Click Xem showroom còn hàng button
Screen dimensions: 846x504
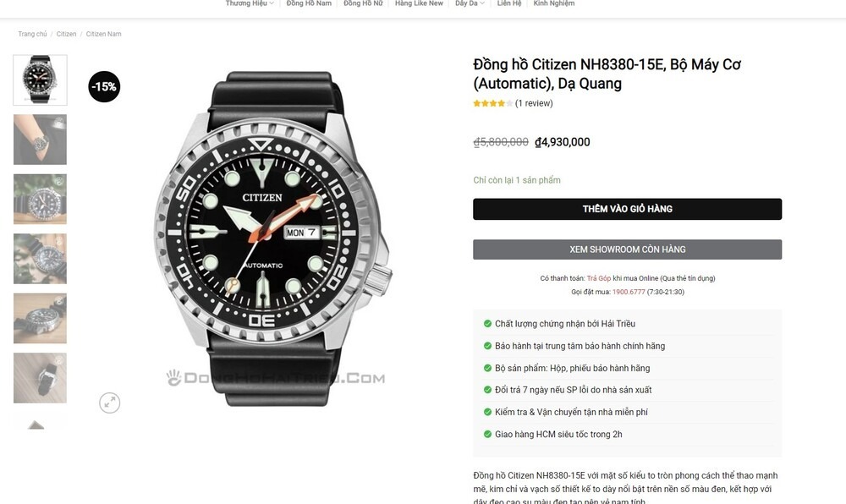628,249
